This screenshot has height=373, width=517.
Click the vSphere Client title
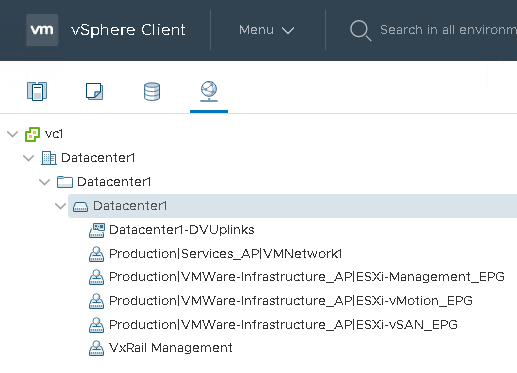point(128,30)
